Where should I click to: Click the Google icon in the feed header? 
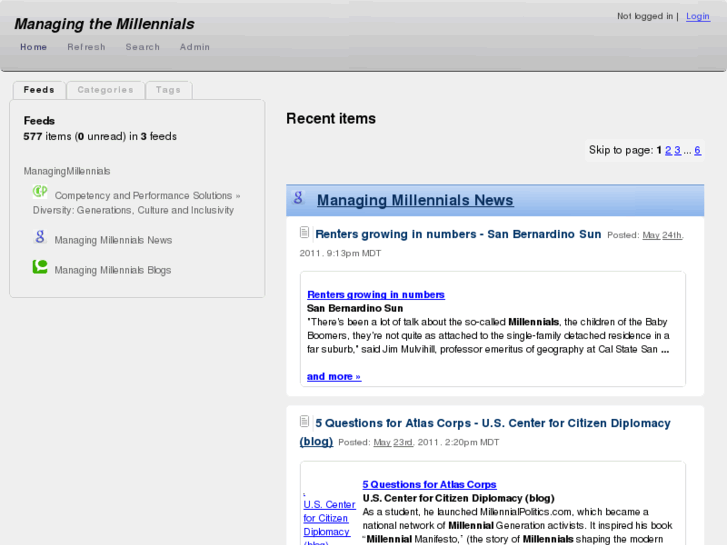coord(298,198)
